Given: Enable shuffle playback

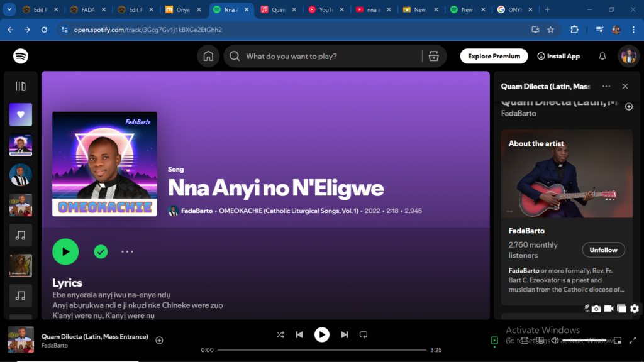Looking at the screenshot, I should coord(280,334).
